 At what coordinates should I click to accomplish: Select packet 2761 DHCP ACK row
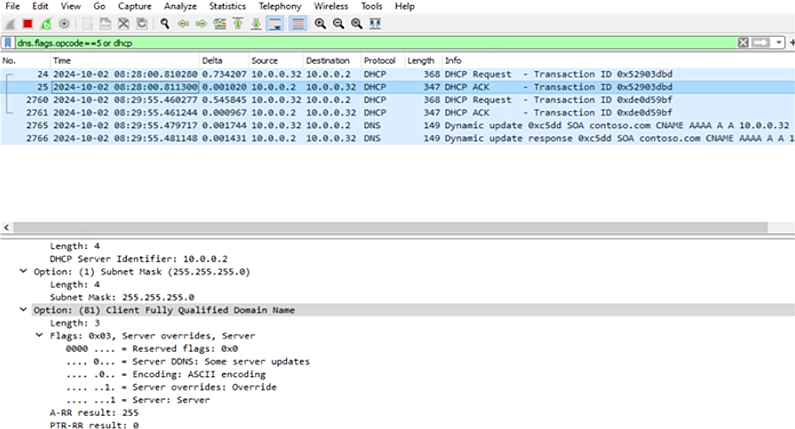[398, 113]
